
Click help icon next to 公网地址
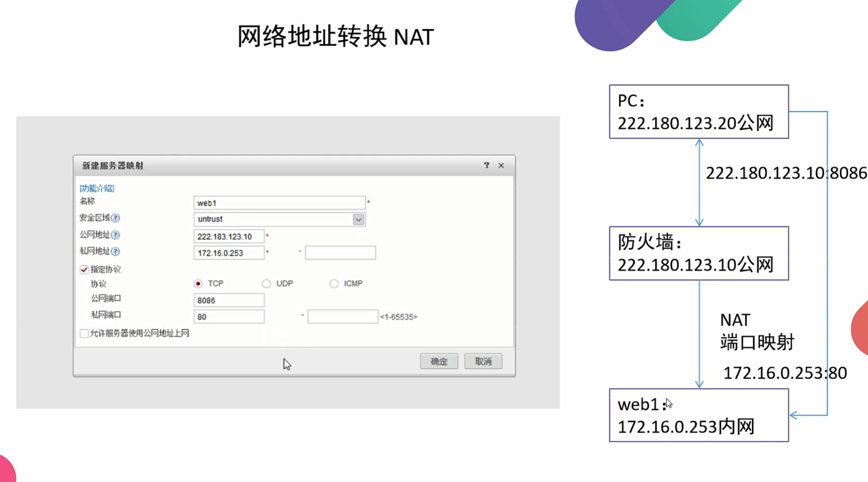pyautogui.click(x=115, y=235)
